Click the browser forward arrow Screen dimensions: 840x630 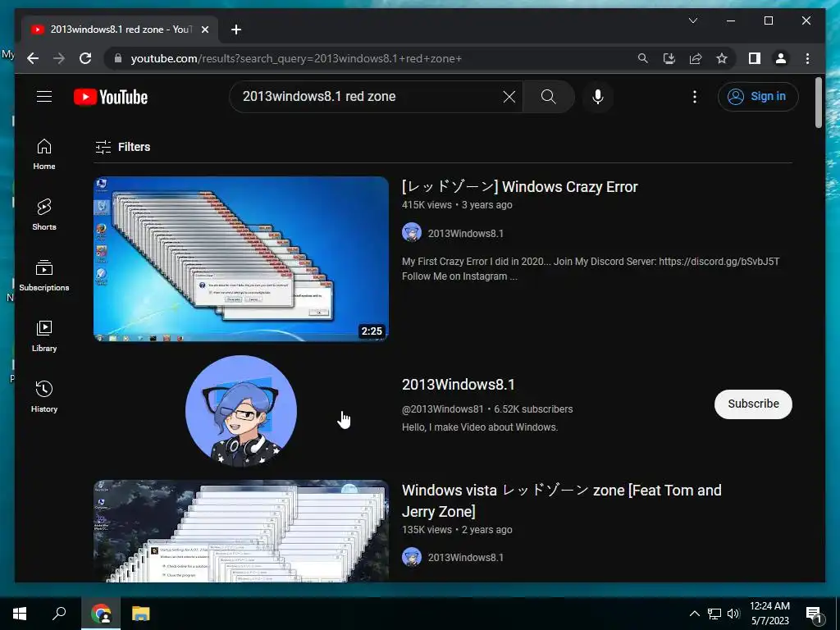pyautogui.click(x=59, y=58)
